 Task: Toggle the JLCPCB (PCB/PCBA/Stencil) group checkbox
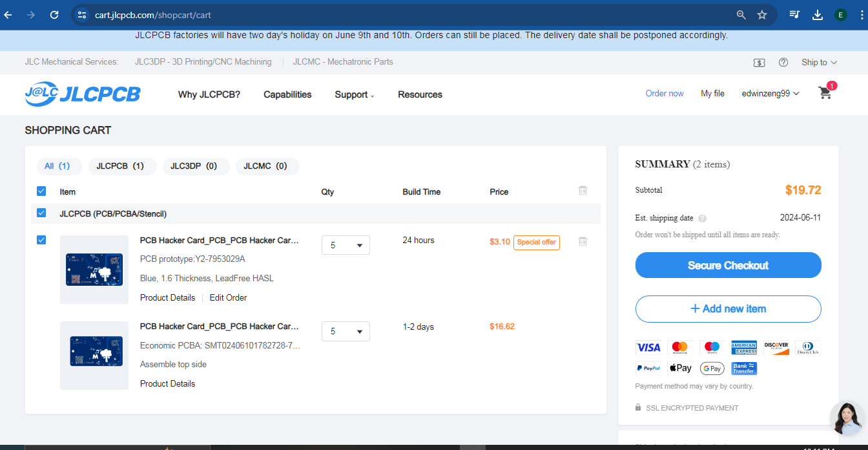(x=41, y=213)
